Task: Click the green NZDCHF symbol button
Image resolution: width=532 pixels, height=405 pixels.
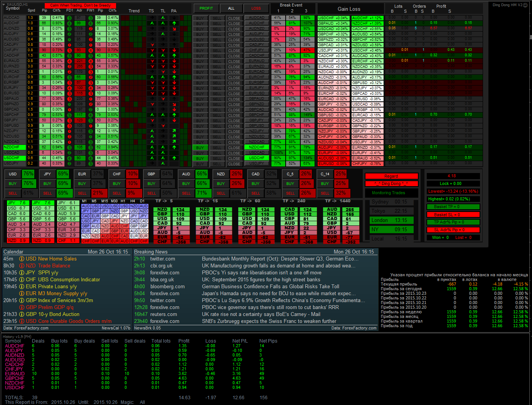Action: (257, 147)
